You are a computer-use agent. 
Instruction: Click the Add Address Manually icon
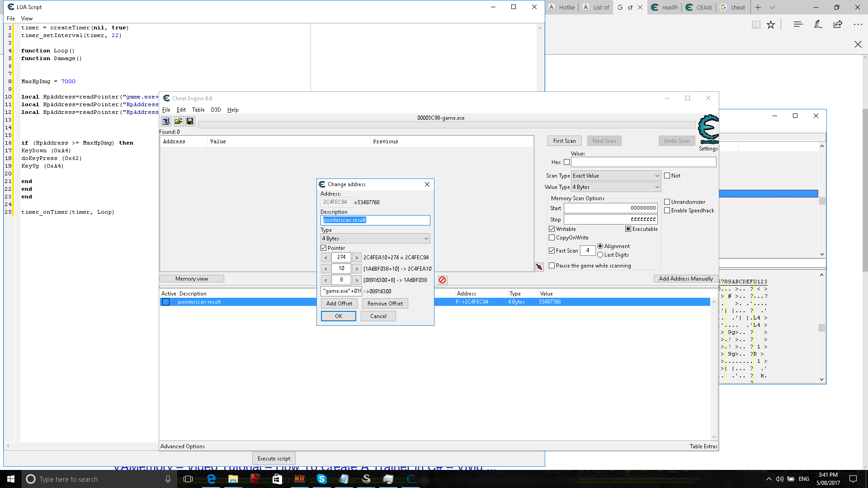pos(685,278)
